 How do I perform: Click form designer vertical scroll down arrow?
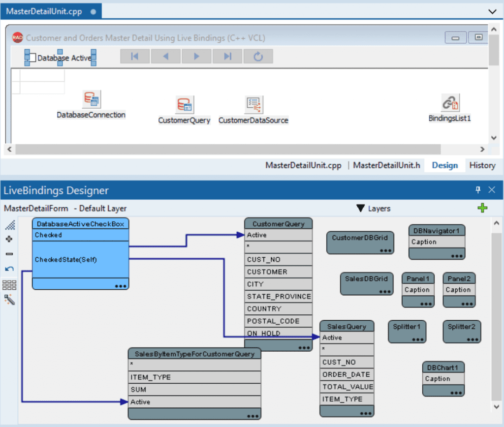click(494, 138)
